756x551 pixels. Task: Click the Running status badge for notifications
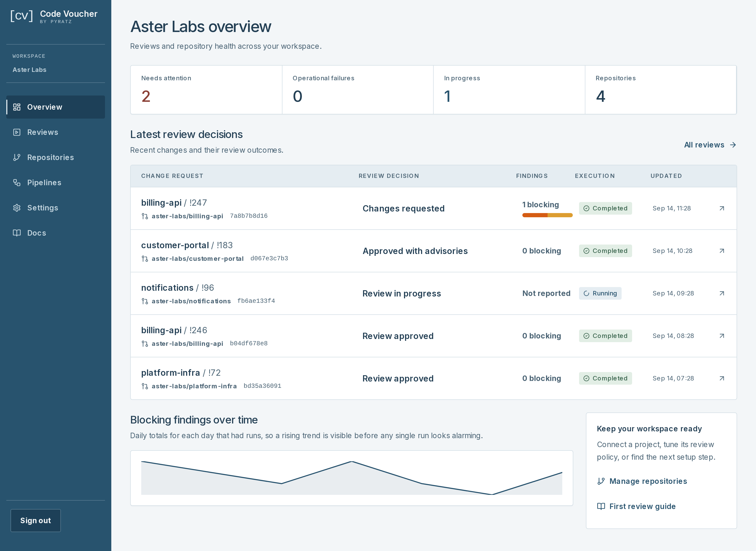click(600, 294)
